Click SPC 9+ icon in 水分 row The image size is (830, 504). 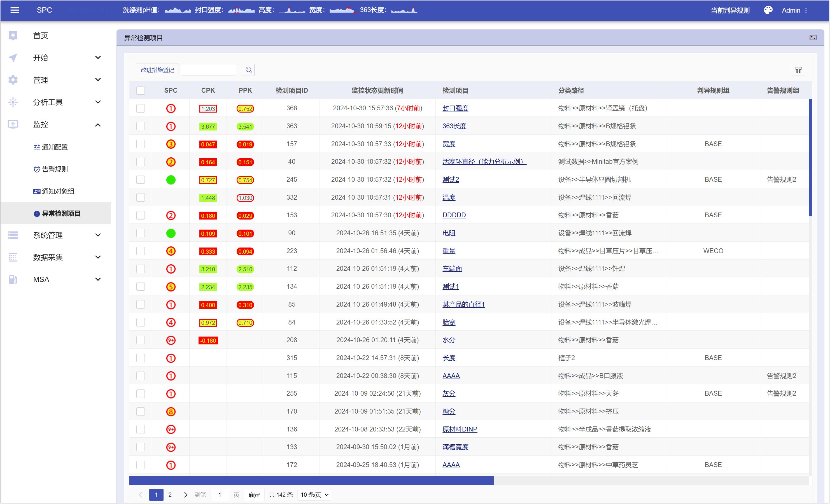171,340
